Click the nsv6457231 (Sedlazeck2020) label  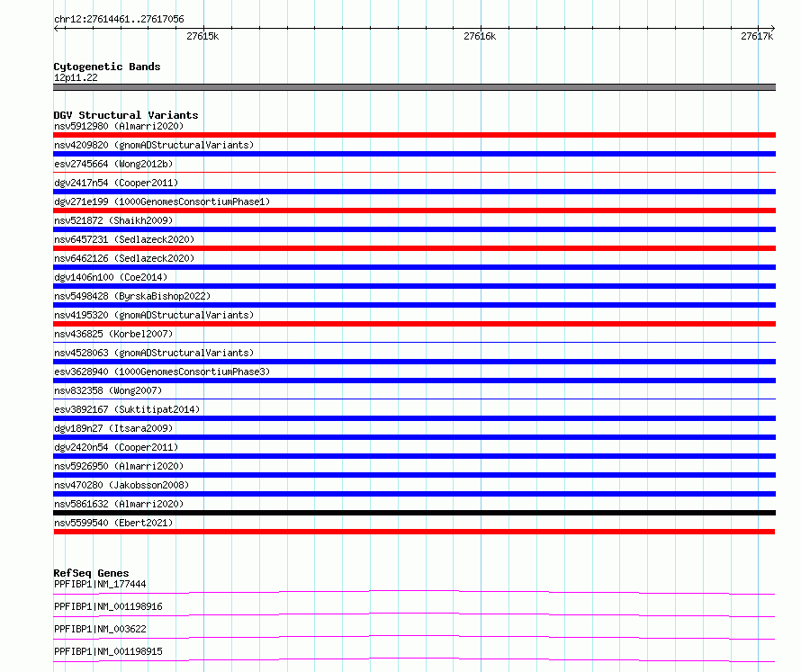pos(124,239)
